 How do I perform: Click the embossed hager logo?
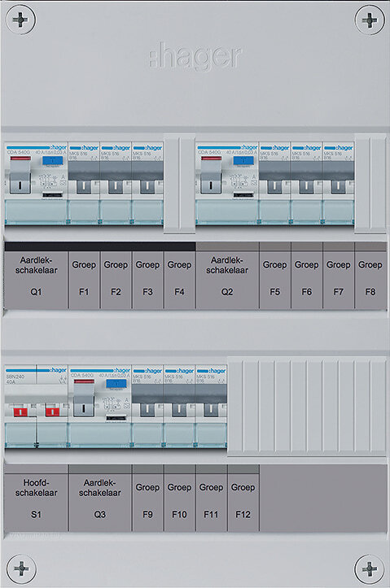(195, 57)
